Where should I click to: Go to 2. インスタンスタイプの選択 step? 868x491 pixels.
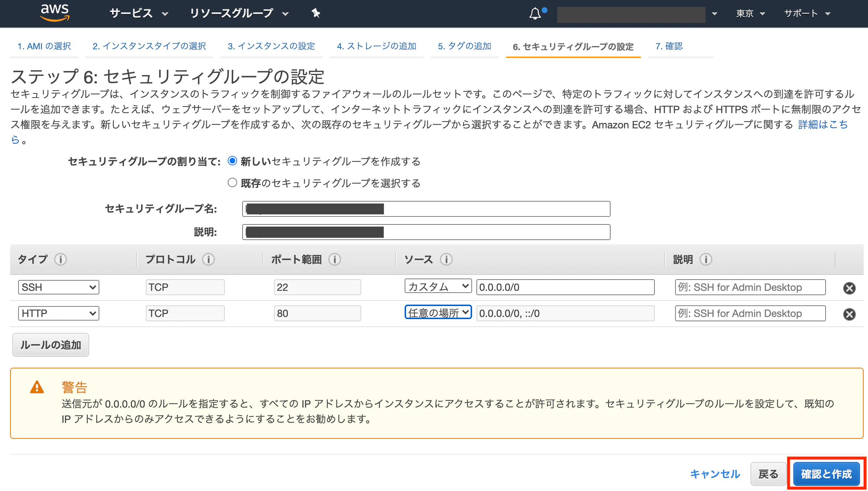click(x=149, y=46)
